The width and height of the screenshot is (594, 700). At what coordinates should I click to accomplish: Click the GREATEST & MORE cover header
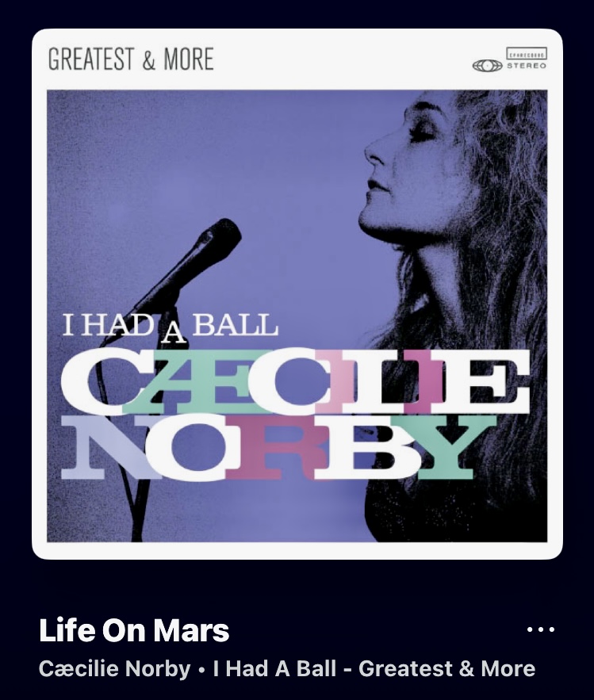click(x=131, y=59)
